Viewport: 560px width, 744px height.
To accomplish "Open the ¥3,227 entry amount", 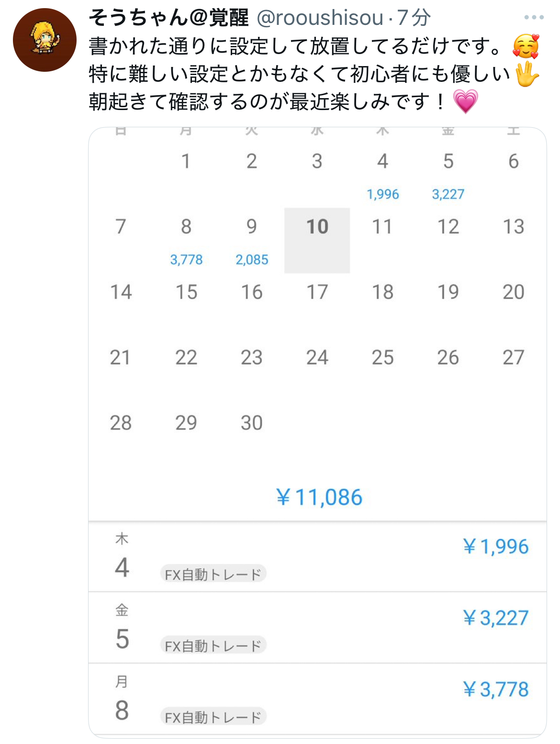I will click(x=496, y=618).
